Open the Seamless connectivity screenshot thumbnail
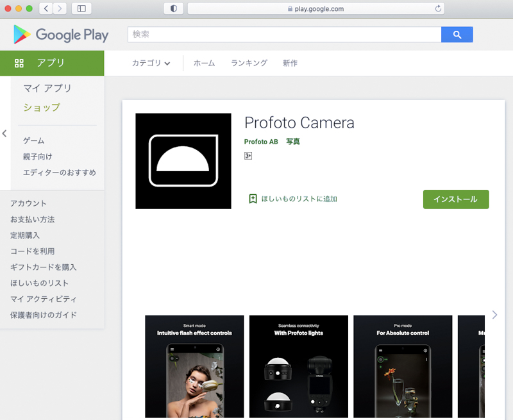This screenshot has height=420, width=513. pos(299,366)
